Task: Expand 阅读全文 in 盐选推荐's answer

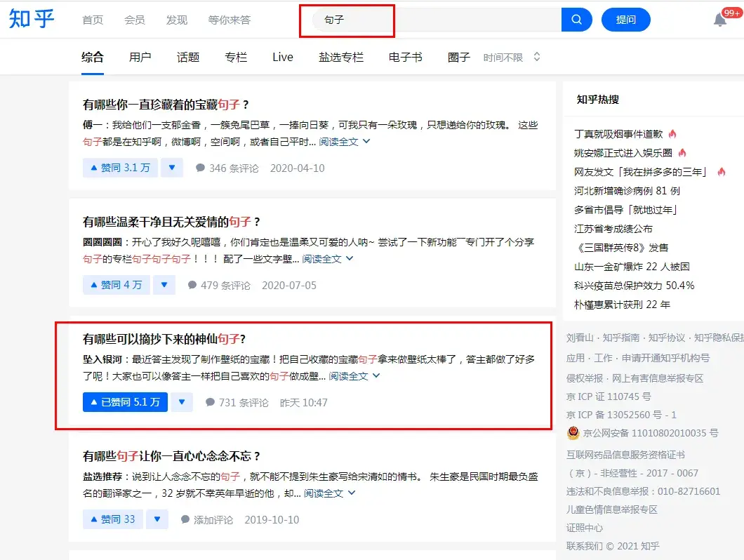Action: [x=329, y=493]
